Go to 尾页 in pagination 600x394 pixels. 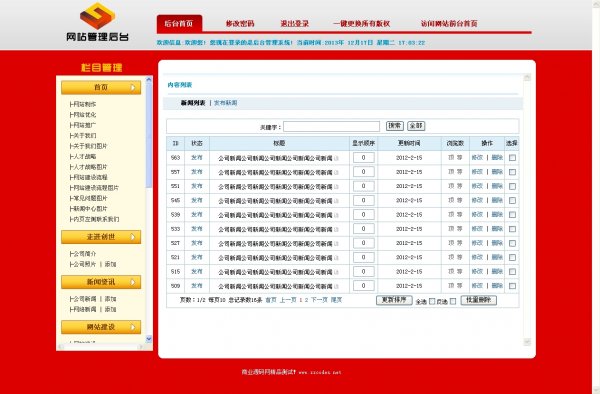(336, 300)
